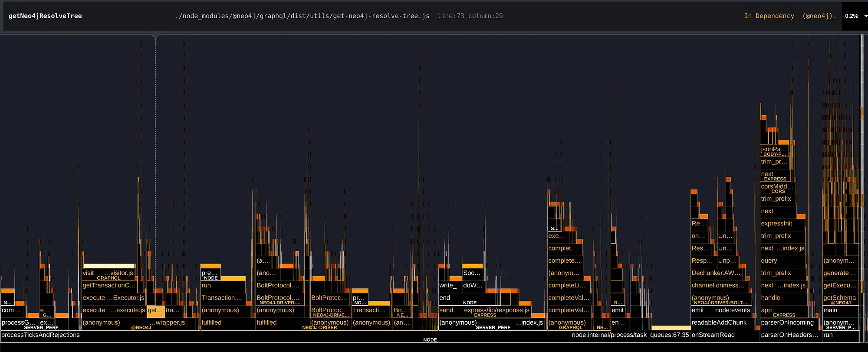Select the 'Res…' frame
The image size is (868, 352).
(701, 249)
